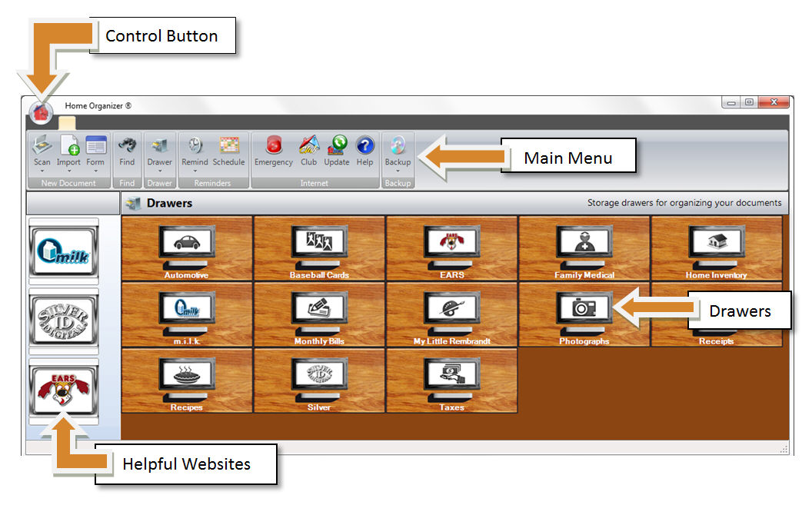Expand the Drawer dropdown arrow
812x515 pixels.
[159, 171]
